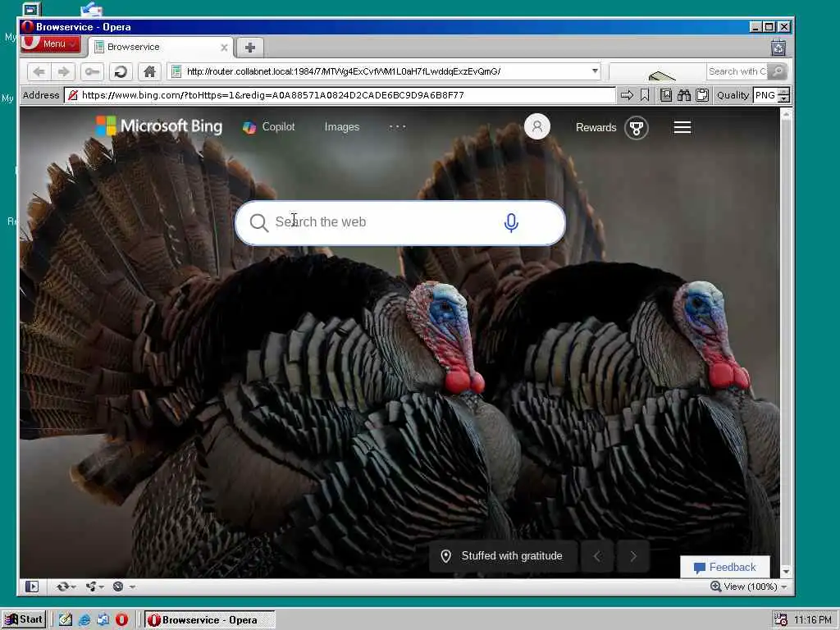Image resolution: width=840 pixels, height=630 pixels.
Task: Open the red Opera Menu button
Action: (50, 44)
